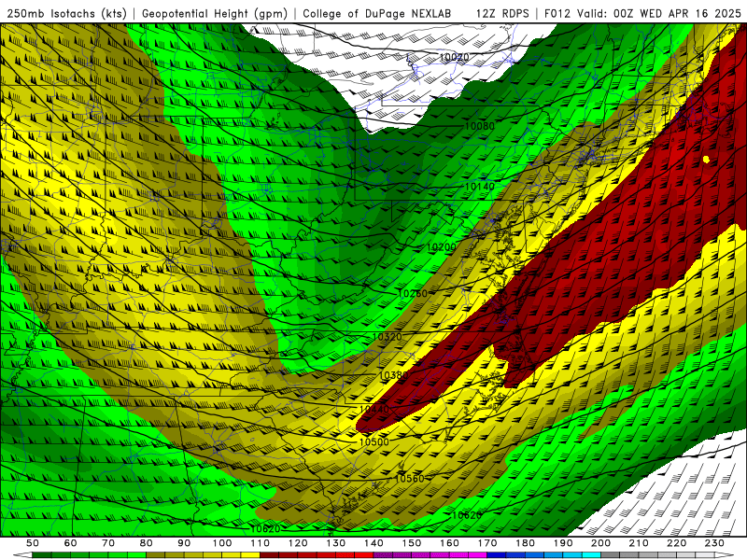
Task: Select the 10320 height contour label
Action: [387, 337]
